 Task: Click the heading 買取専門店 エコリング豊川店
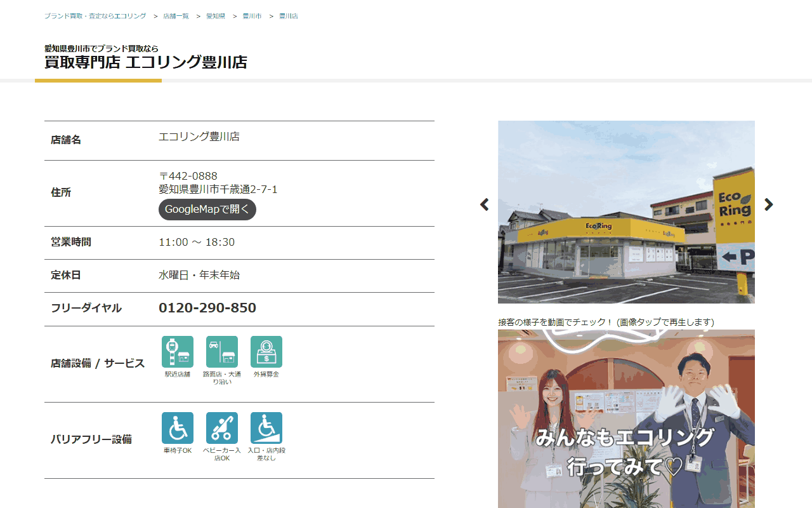[x=146, y=62]
